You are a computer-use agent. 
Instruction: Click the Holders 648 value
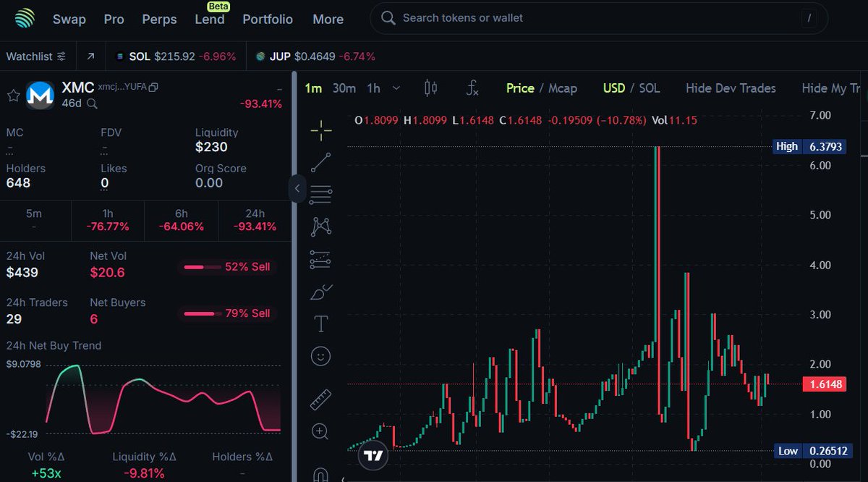click(x=18, y=183)
